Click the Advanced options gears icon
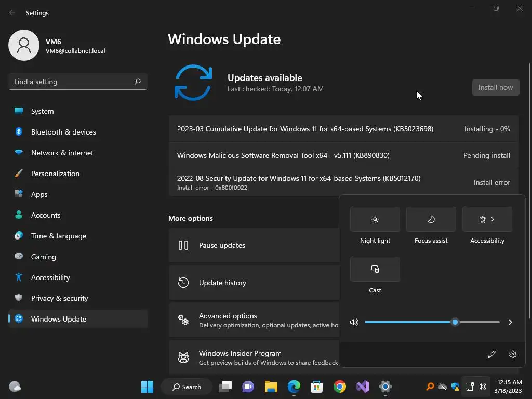This screenshot has width=532, height=399. [183, 320]
